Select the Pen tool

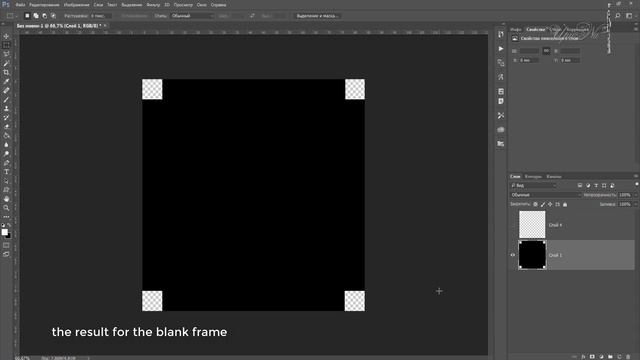(x=6, y=163)
